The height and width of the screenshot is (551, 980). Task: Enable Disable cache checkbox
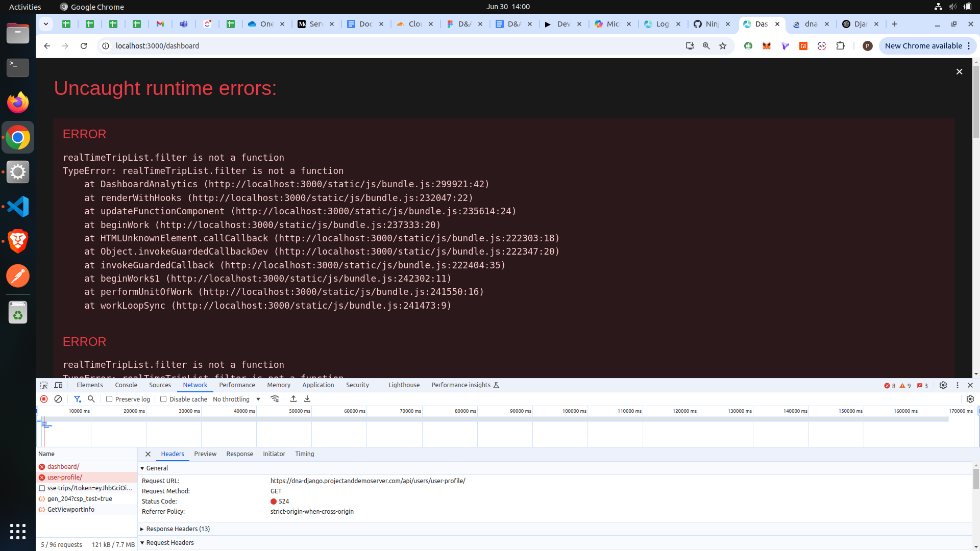163,399
